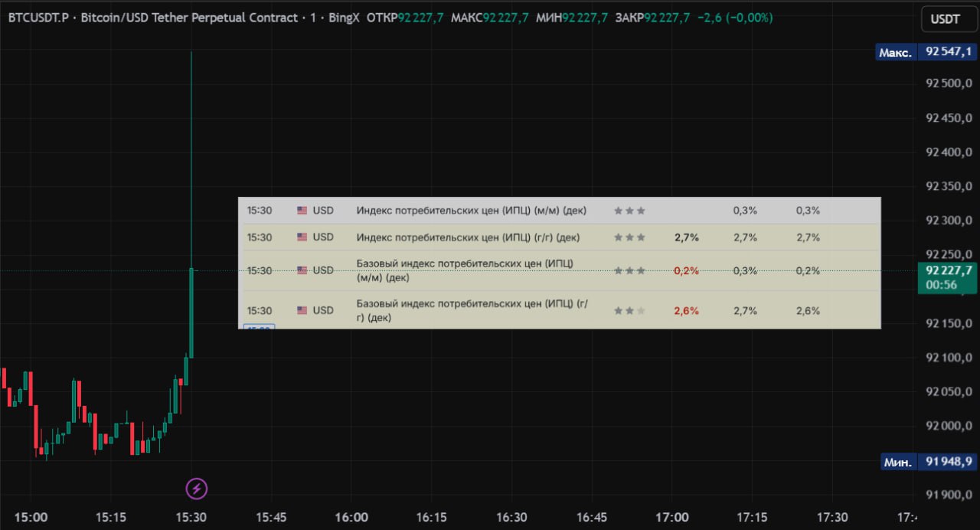Click US flag in Базовый ИПЦ г/г row
Image resolution: width=980 pixels, height=530 pixels.
302,310
